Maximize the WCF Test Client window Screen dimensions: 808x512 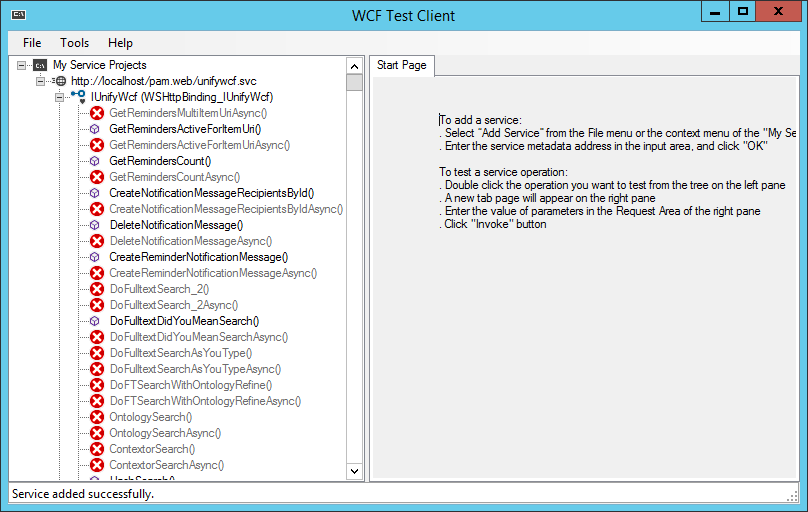pos(743,11)
